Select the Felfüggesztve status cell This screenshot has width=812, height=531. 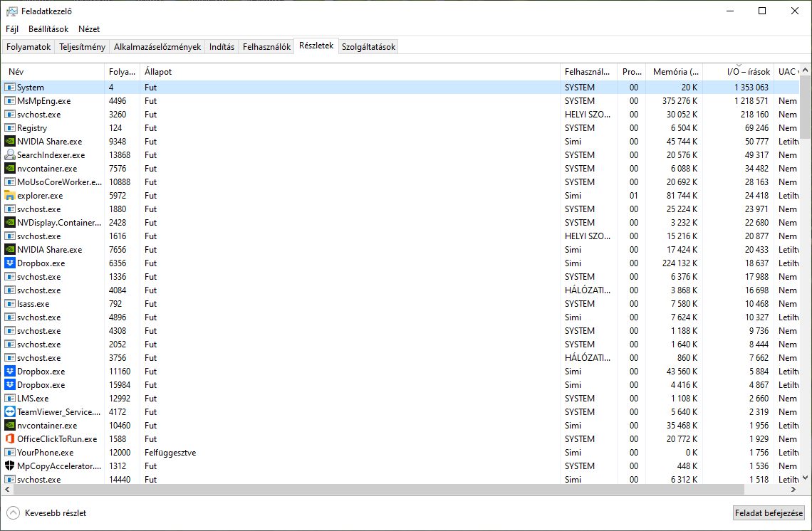(x=170, y=452)
